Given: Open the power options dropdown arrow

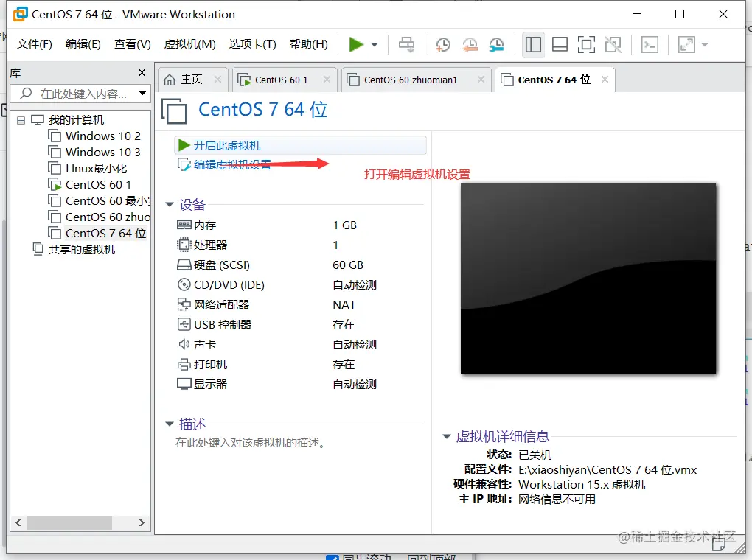Looking at the screenshot, I should [375, 45].
